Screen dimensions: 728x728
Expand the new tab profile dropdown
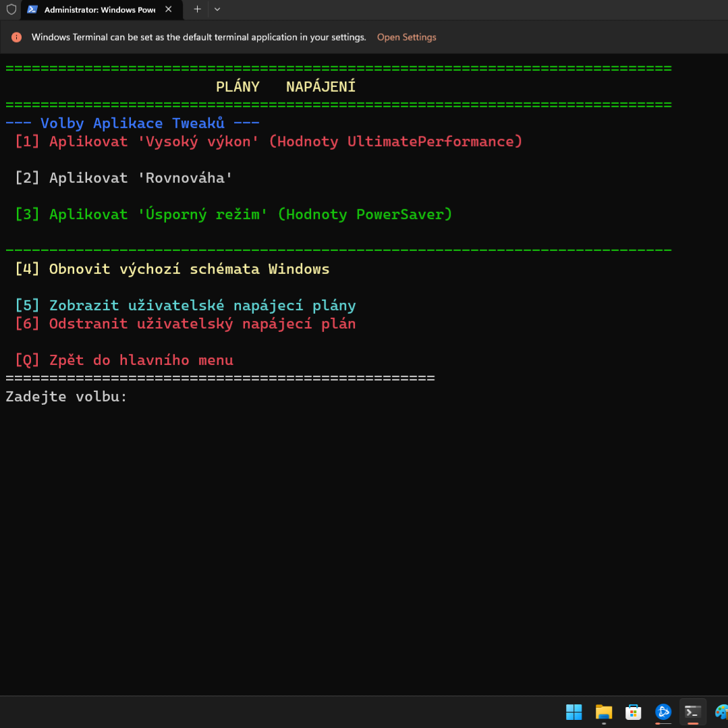pyautogui.click(x=217, y=10)
